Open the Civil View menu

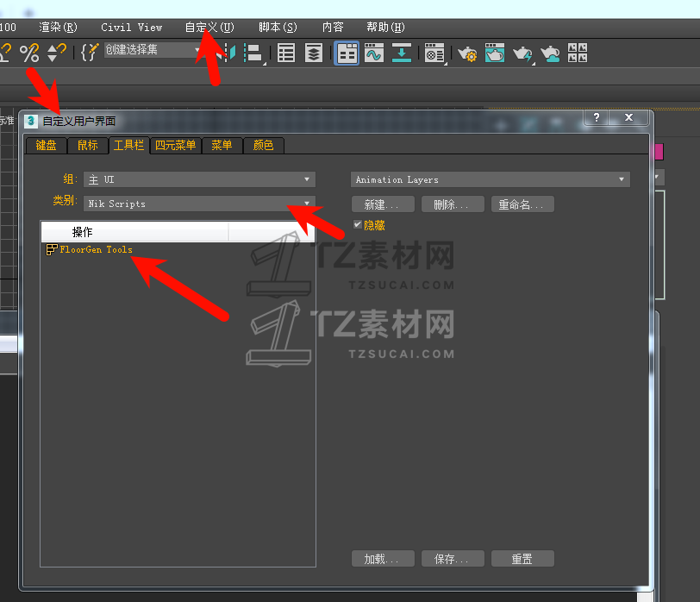131,28
